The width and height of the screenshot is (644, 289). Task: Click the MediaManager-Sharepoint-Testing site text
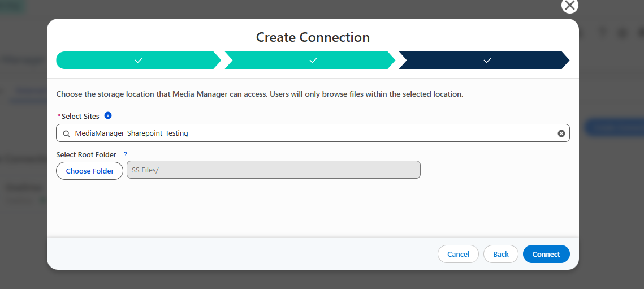pos(131,133)
